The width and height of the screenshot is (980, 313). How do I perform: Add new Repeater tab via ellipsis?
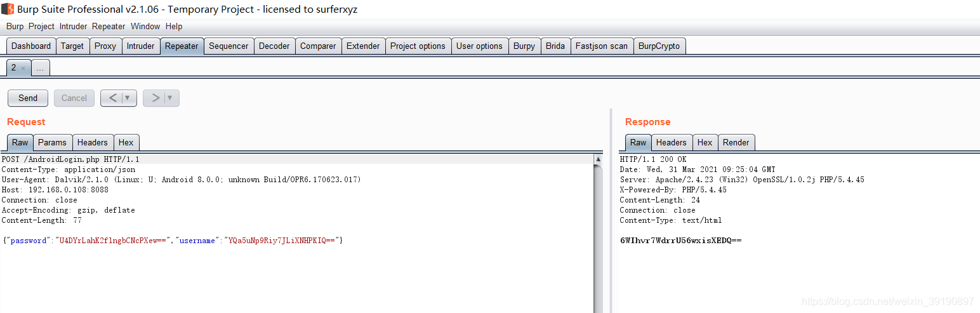click(x=40, y=68)
